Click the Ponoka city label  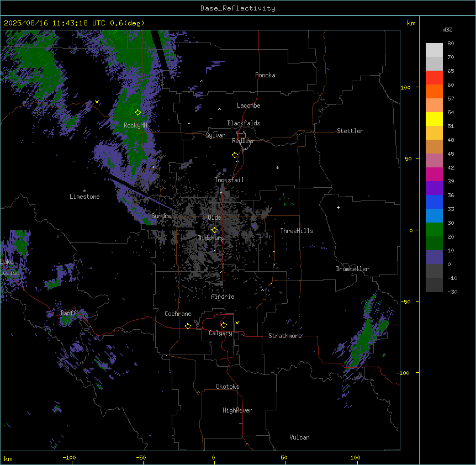tap(265, 75)
